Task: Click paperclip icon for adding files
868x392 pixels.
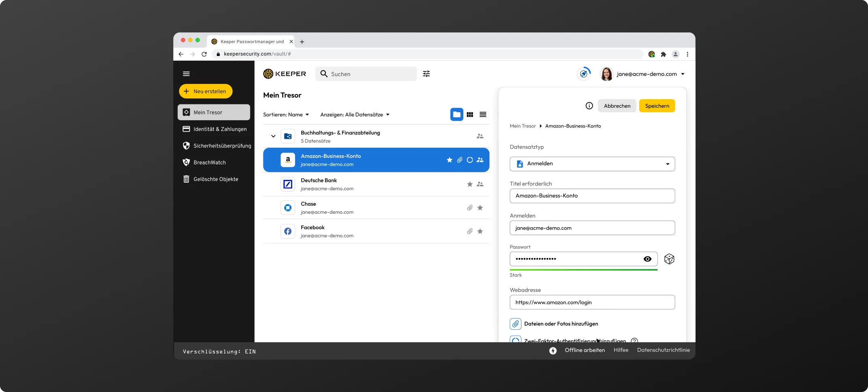Action: point(515,324)
